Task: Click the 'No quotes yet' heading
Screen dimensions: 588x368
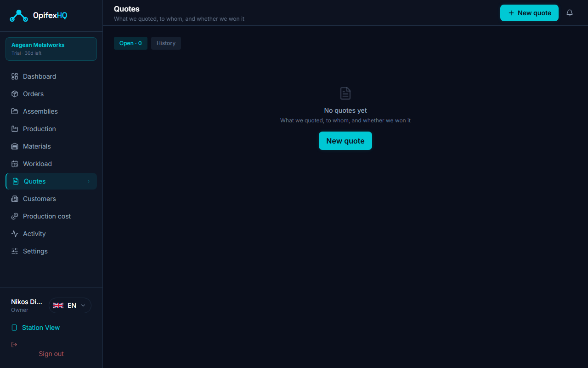Action: (x=345, y=110)
